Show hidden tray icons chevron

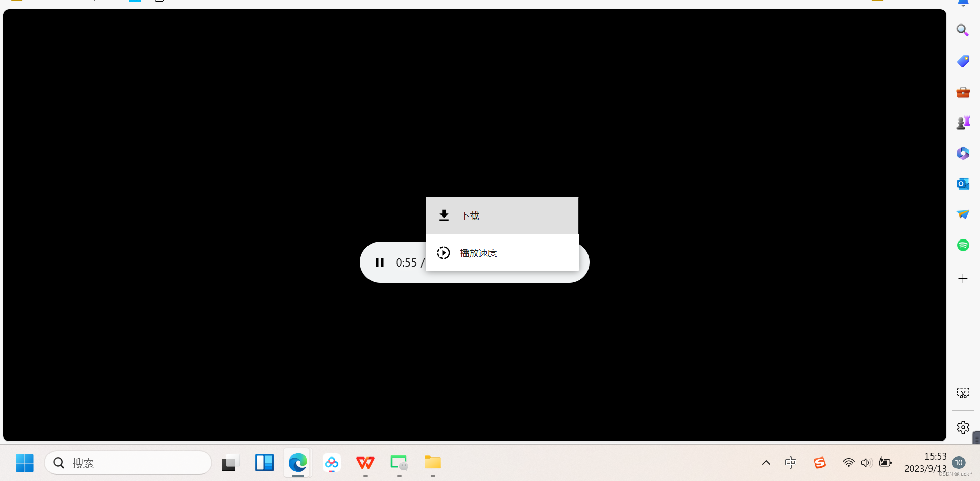766,463
